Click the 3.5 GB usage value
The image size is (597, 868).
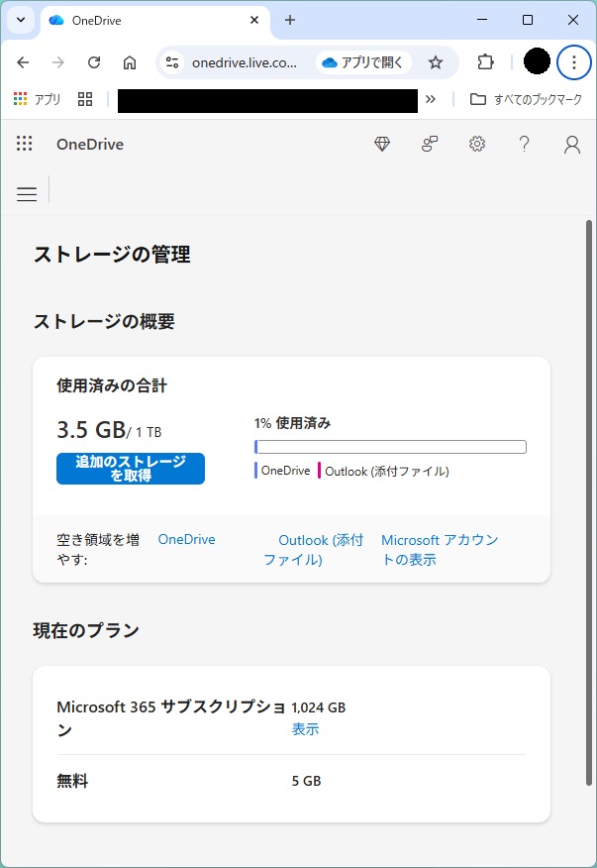pyautogui.click(x=91, y=430)
